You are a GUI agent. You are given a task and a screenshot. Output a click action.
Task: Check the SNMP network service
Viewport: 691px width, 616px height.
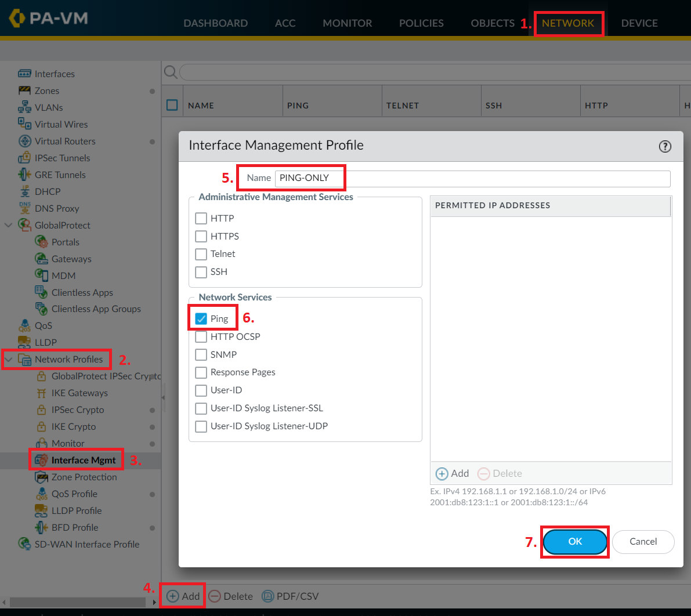point(201,354)
